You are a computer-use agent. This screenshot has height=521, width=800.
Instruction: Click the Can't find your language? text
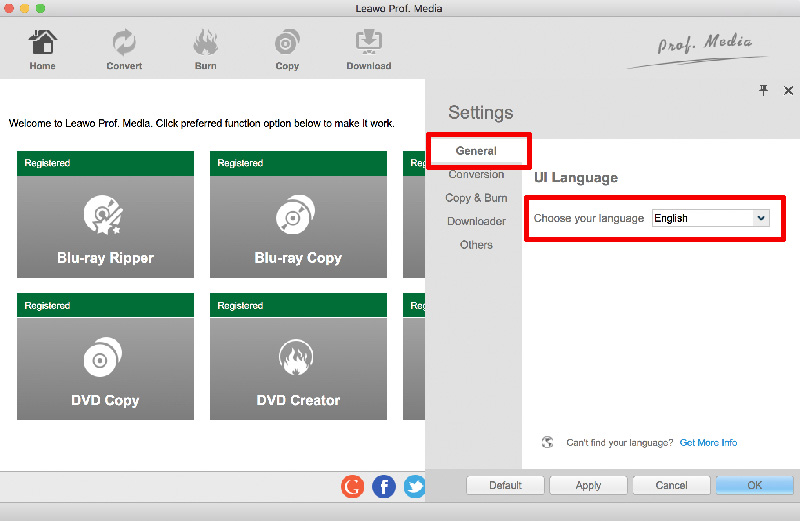coord(619,442)
